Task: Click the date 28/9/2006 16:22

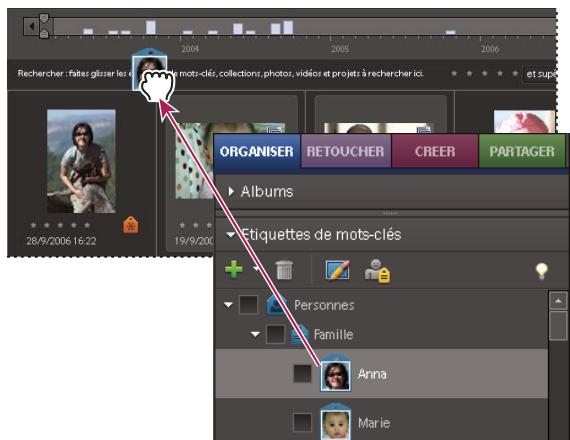Action: (x=61, y=241)
